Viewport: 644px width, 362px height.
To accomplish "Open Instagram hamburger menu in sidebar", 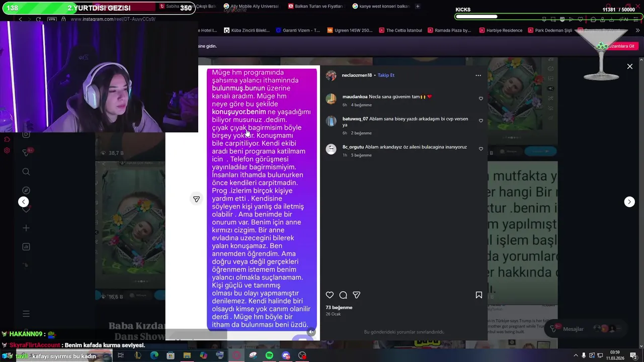I will pos(26,314).
